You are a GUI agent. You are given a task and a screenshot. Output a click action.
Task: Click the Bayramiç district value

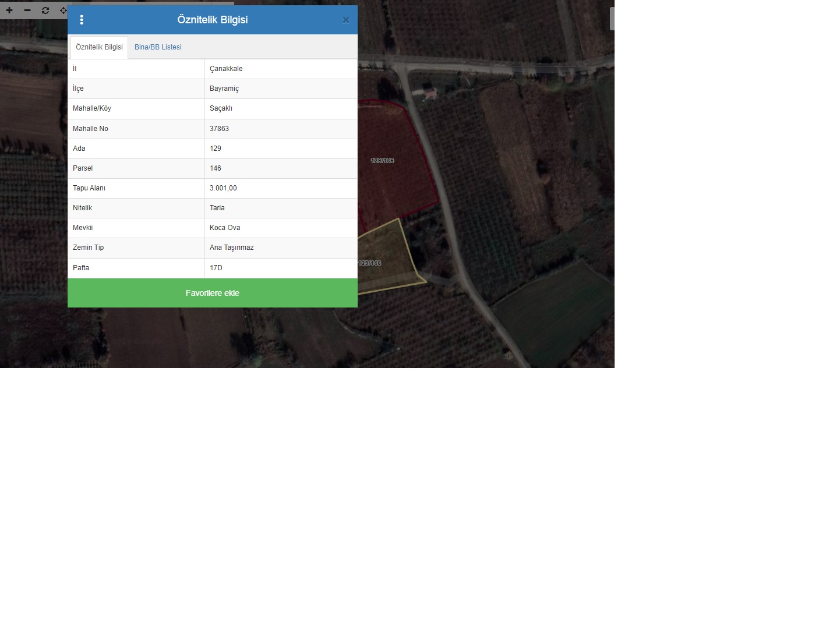pos(224,89)
